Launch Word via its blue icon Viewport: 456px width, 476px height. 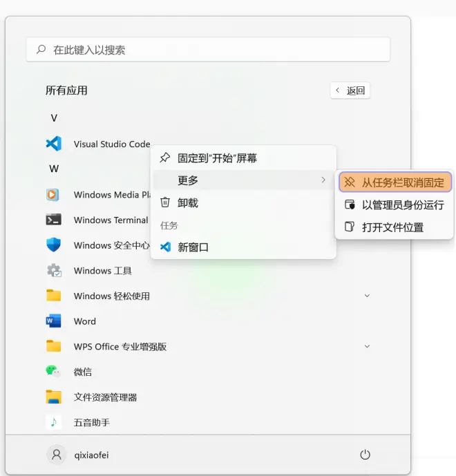[x=53, y=321]
